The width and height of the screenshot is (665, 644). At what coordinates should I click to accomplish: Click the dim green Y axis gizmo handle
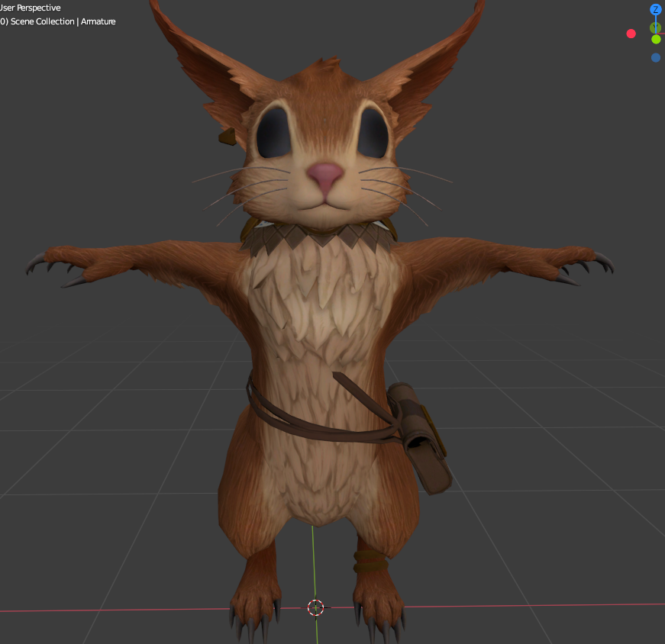tap(655, 28)
